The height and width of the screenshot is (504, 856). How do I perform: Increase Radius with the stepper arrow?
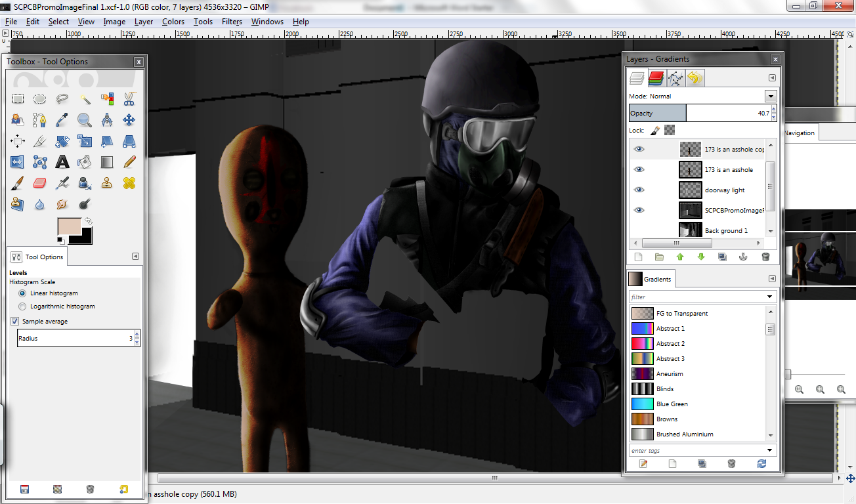(x=137, y=335)
